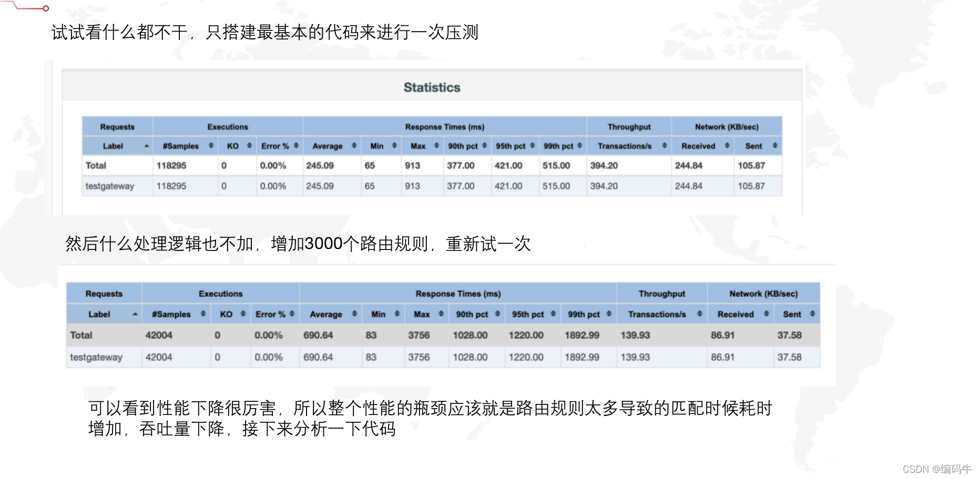Viewport: 980px width, 479px height.
Task: Click Total throughput 394.20 cell
Action: coord(604,165)
